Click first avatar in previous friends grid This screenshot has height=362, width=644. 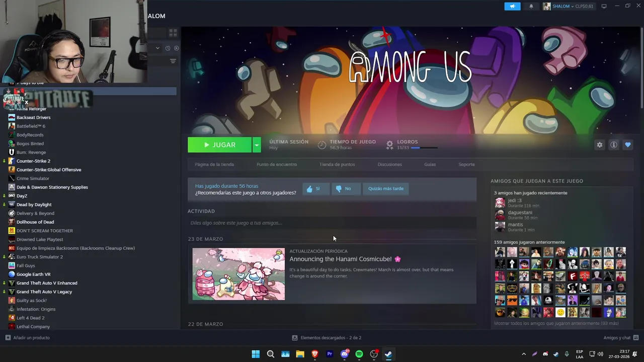pos(500,252)
